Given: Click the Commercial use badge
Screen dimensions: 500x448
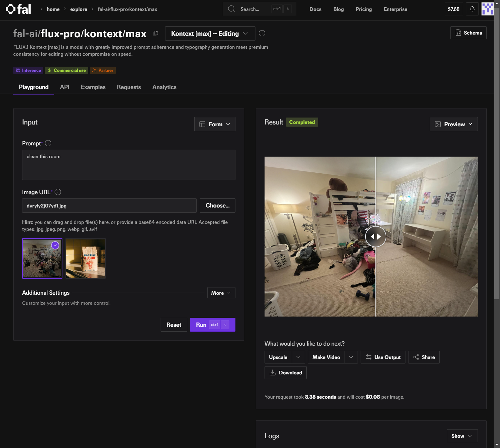Looking at the screenshot, I should tap(67, 70).
